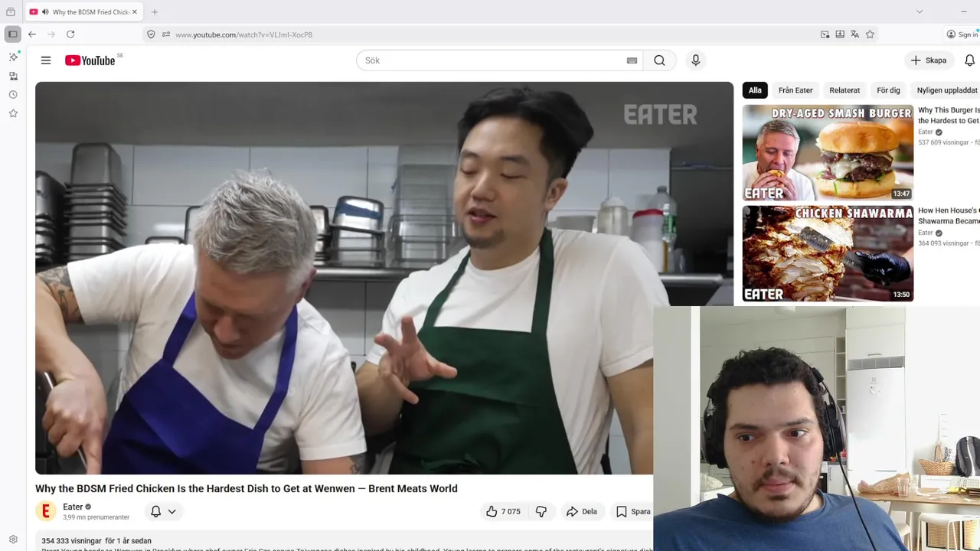
Task: Expand the tab list chevron
Action: pyautogui.click(x=920, y=11)
